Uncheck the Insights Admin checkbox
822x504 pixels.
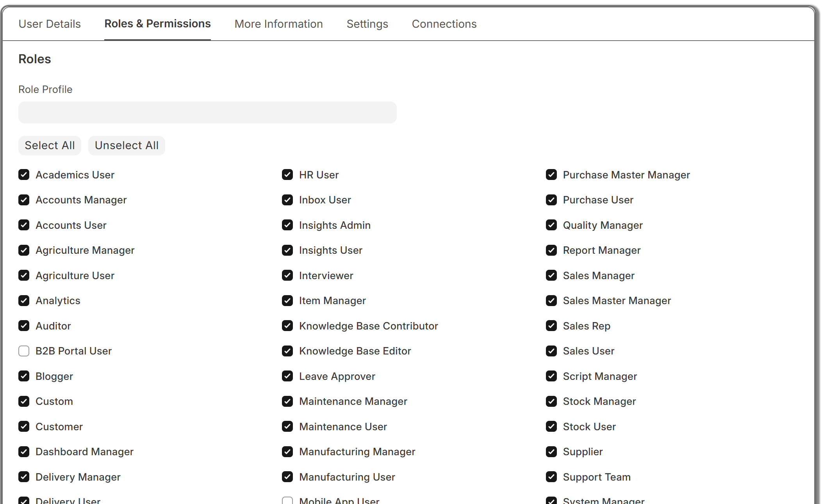pyautogui.click(x=287, y=225)
